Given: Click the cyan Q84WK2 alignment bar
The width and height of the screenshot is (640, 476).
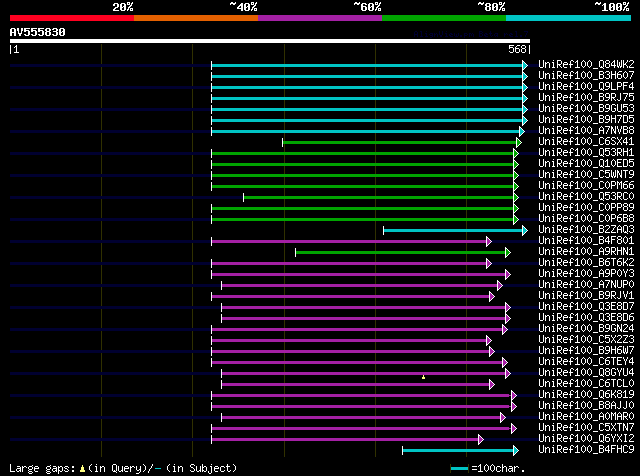Looking at the screenshot, I should (x=369, y=65).
